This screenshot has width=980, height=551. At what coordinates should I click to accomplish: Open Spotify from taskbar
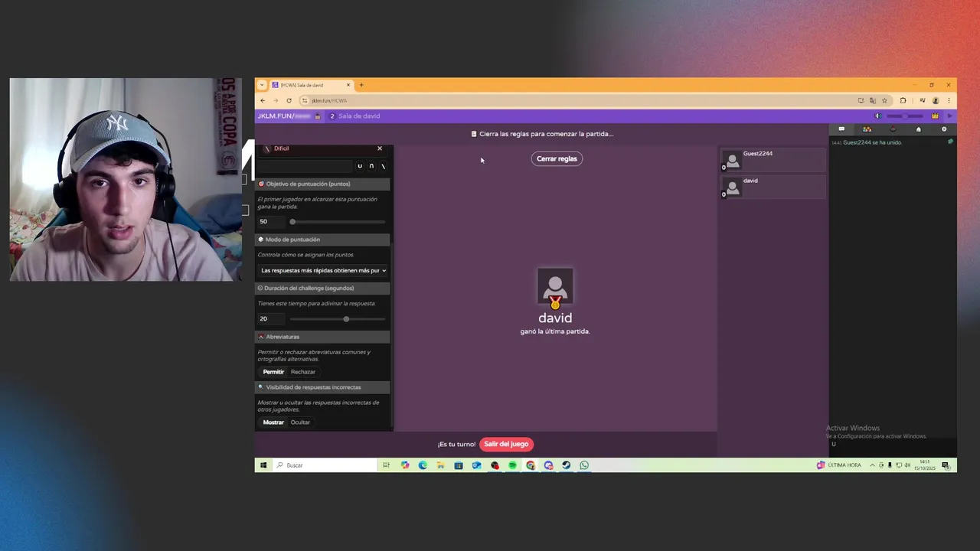pyautogui.click(x=512, y=465)
